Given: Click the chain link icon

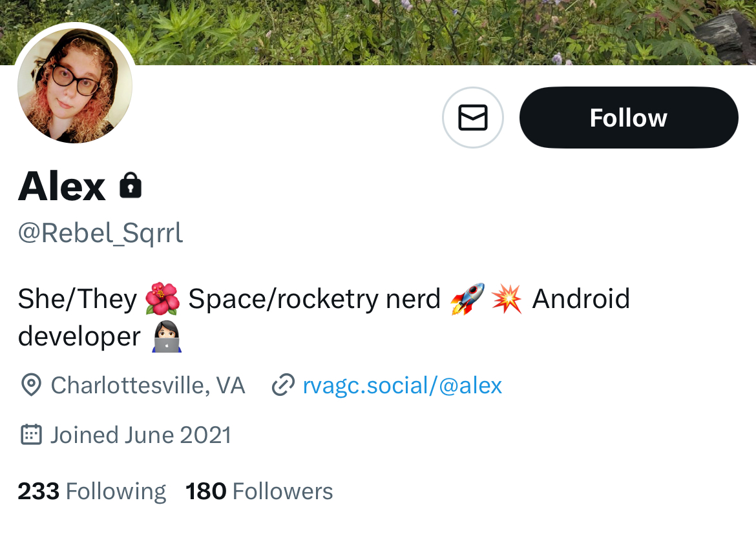Looking at the screenshot, I should click(283, 386).
